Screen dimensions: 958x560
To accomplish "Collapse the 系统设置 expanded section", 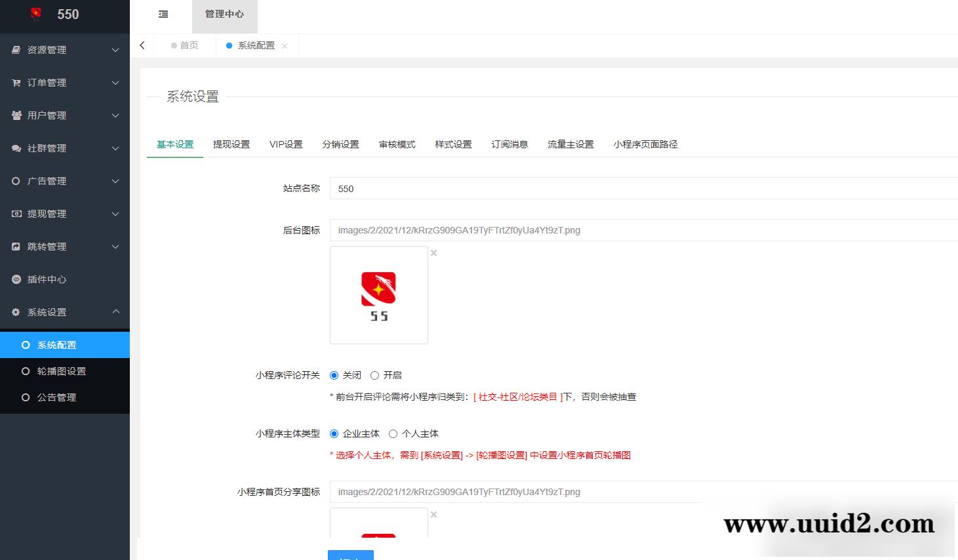I will coord(116,311).
